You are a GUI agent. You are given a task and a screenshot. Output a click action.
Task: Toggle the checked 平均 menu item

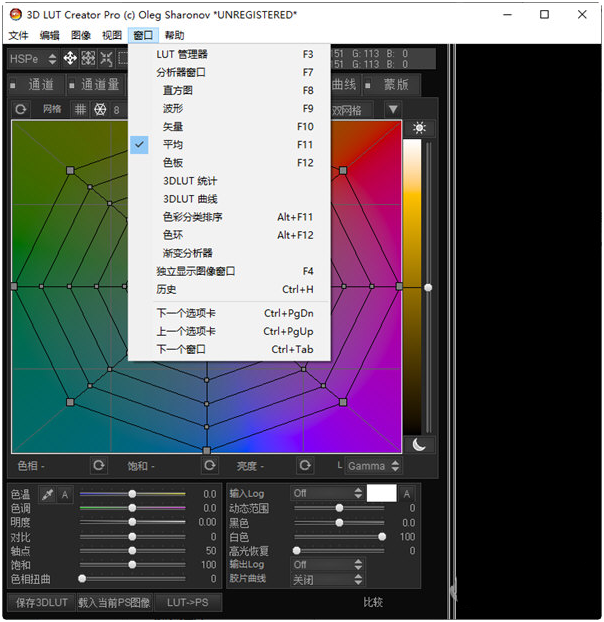(x=173, y=145)
